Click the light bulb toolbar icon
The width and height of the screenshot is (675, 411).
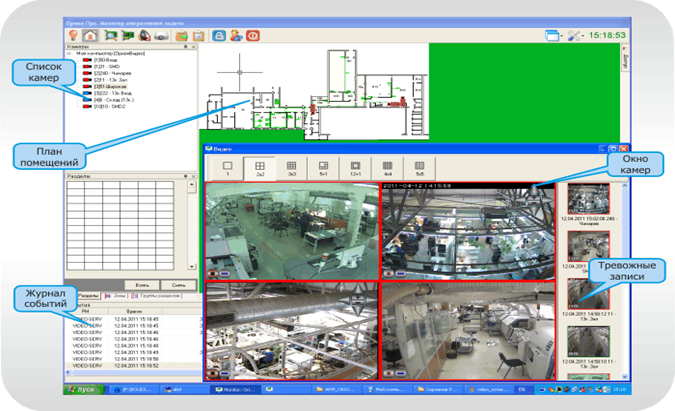click(73, 35)
